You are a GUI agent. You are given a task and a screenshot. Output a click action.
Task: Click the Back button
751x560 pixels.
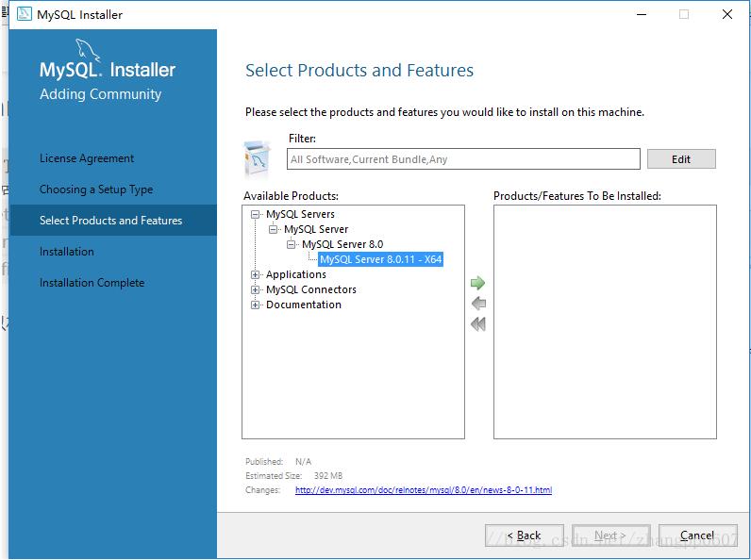coord(525,535)
